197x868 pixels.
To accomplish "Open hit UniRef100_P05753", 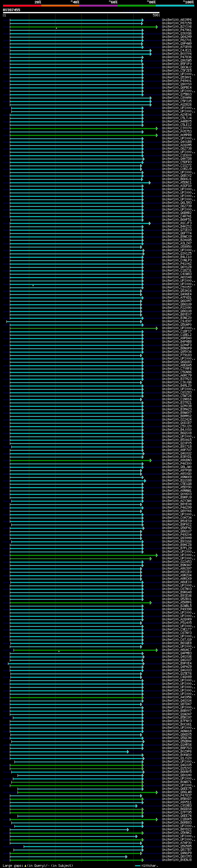I will pos(177,132).
